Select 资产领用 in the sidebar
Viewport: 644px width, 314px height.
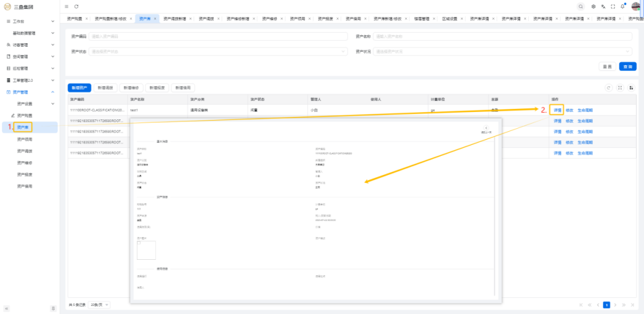(25, 139)
